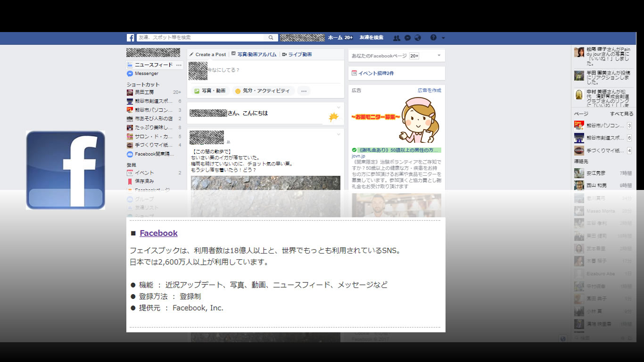This screenshot has width=644, height=362.
Task: Open chevron menu on greeting card
Action: [x=339, y=107]
